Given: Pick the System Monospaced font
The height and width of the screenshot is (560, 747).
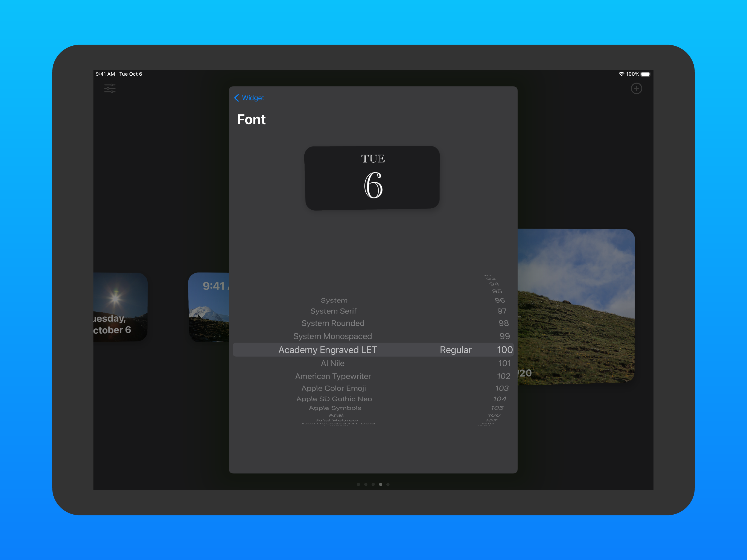Looking at the screenshot, I should (332, 336).
